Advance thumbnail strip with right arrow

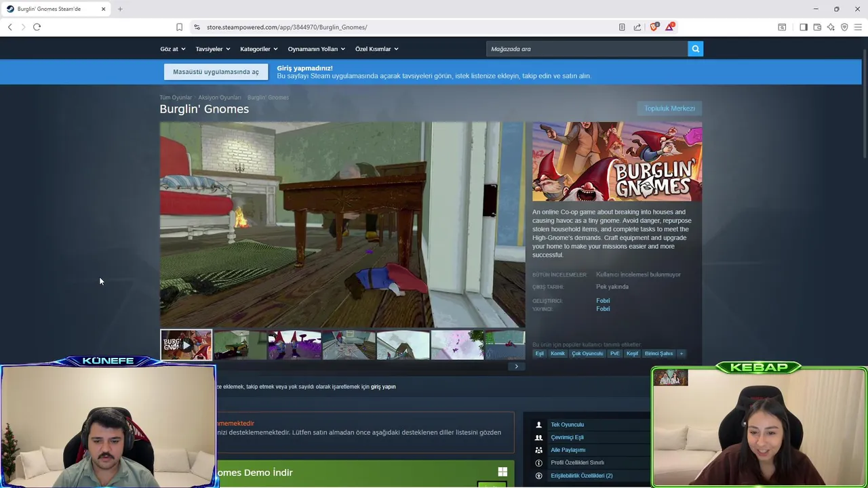click(x=516, y=367)
